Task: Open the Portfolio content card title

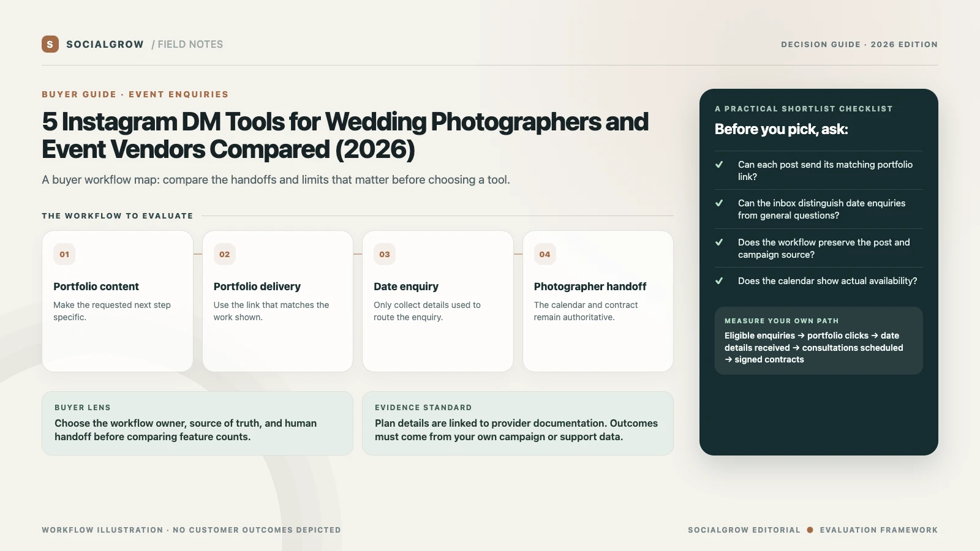Action: 96,287
